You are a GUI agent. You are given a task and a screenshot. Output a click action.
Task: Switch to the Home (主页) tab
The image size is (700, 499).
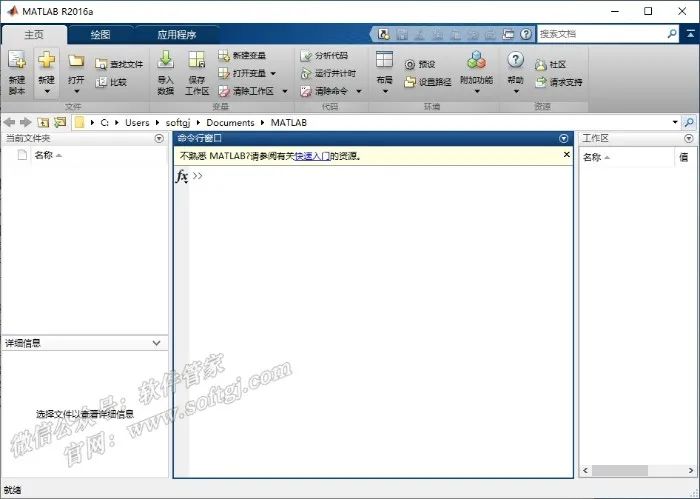coord(34,34)
